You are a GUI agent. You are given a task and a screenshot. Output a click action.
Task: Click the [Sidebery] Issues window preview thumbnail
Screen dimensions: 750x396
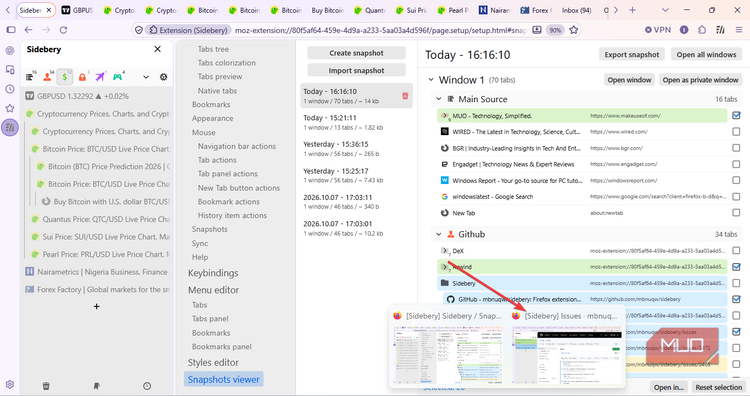566,355
